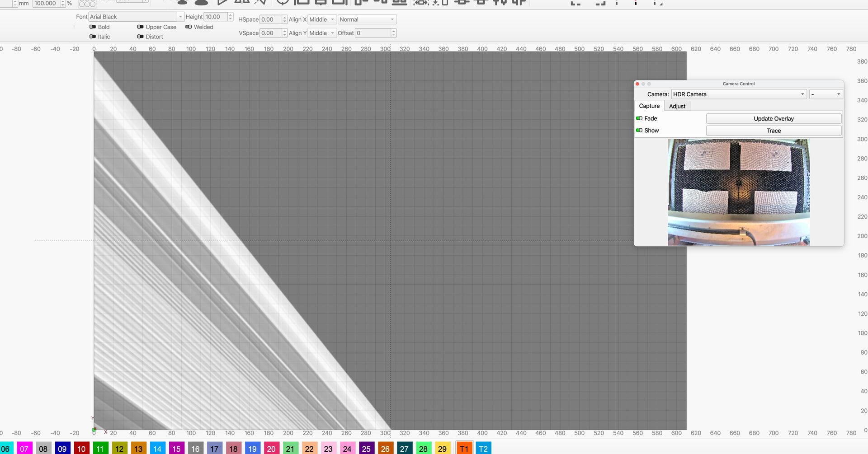Toggle the Welded text switch
Screen dimensions: 868x454
coord(189,27)
